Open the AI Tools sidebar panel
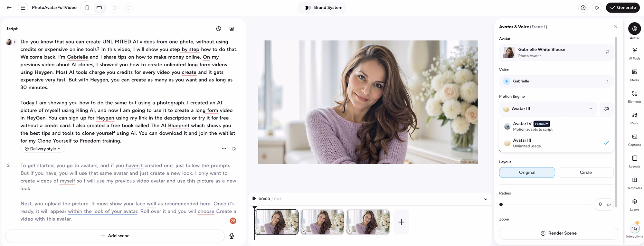Image resolution: width=644 pixels, height=246 pixels. (x=634, y=53)
